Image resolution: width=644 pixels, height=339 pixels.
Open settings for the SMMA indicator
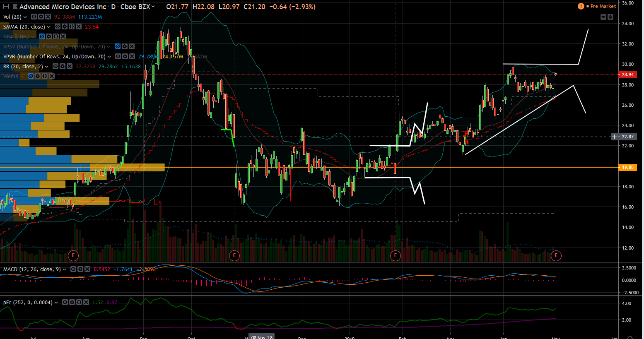click(65, 27)
